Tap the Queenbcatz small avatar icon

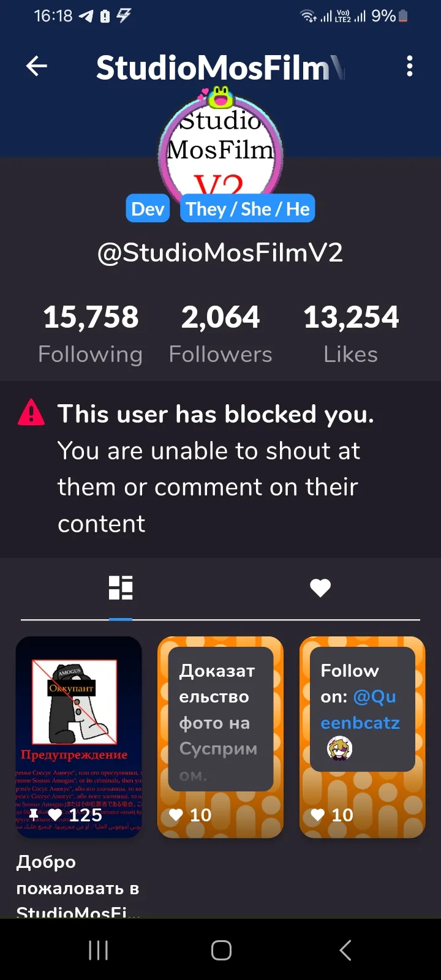[x=339, y=748]
